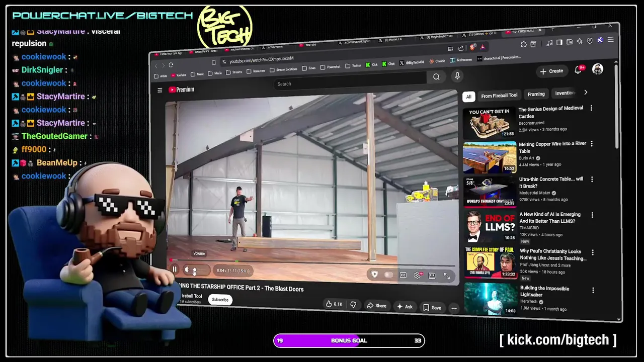
Task: Open the Brave Shields lion icon
Action: 473,48
